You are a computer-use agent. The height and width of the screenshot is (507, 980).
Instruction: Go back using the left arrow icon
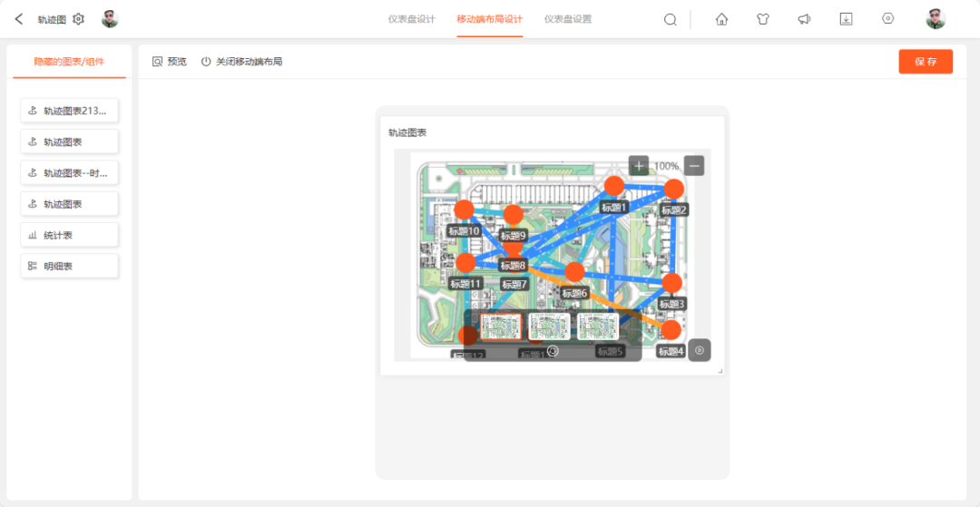[19, 19]
